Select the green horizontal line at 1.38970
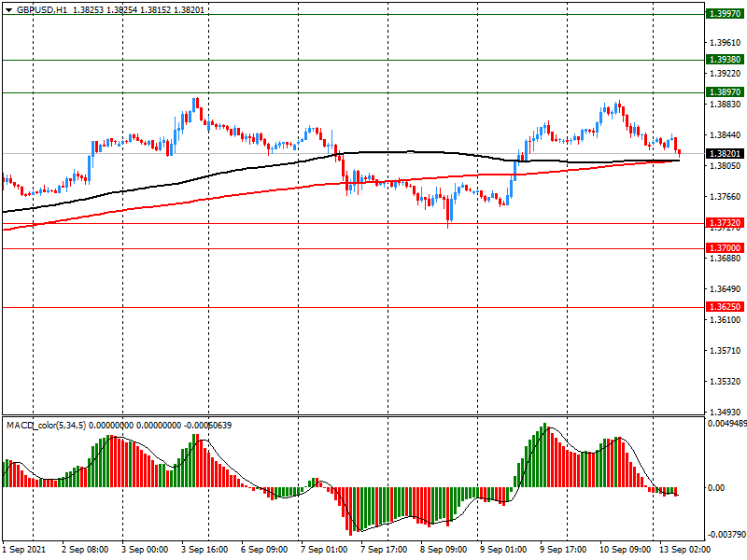This screenshot has width=747, height=560. click(353, 92)
